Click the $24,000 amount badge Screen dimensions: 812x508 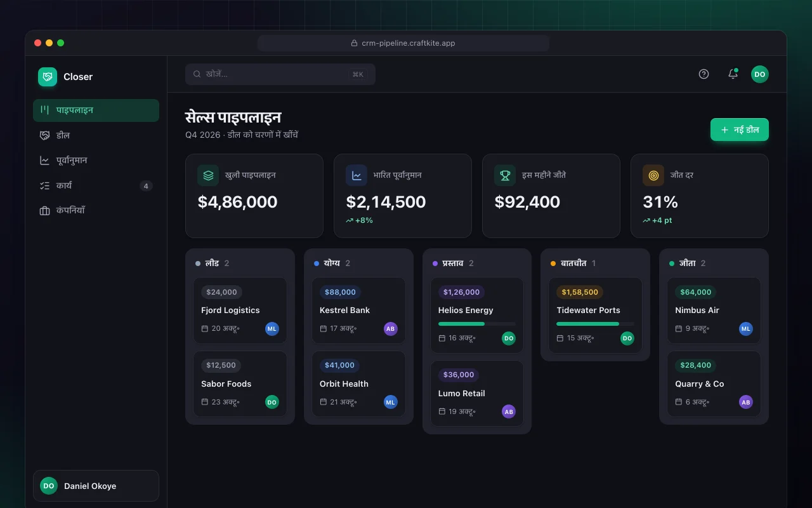tap(221, 292)
